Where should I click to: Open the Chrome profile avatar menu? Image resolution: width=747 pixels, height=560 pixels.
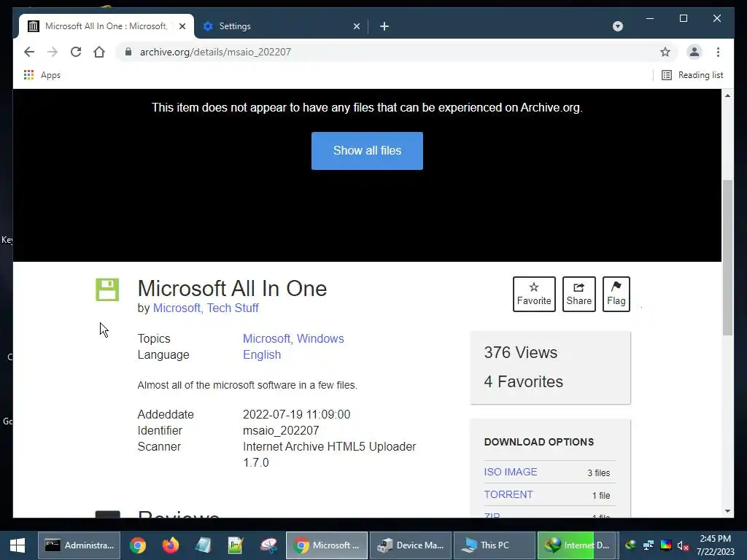click(694, 52)
